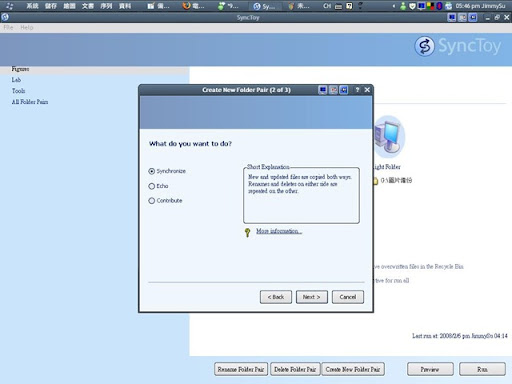Click the < Back button
The height and width of the screenshot is (384, 512).
[x=276, y=297]
